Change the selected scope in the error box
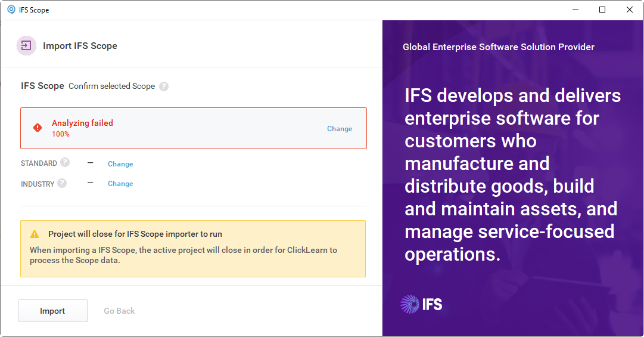Image resolution: width=644 pixels, height=337 pixels. pyautogui.click(x=340, y=129)
